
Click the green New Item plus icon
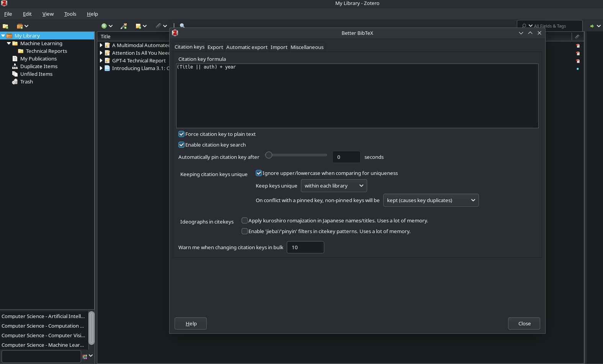104,26
